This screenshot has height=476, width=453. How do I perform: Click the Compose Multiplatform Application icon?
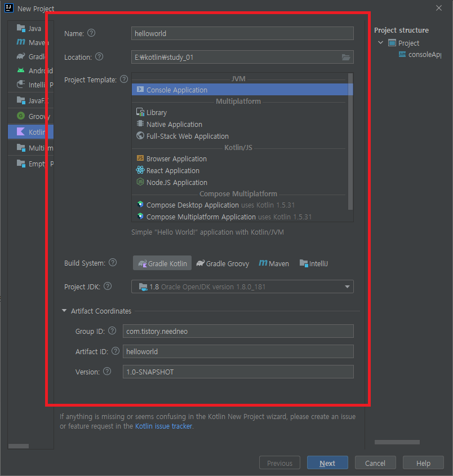click(x=140, y=216)
